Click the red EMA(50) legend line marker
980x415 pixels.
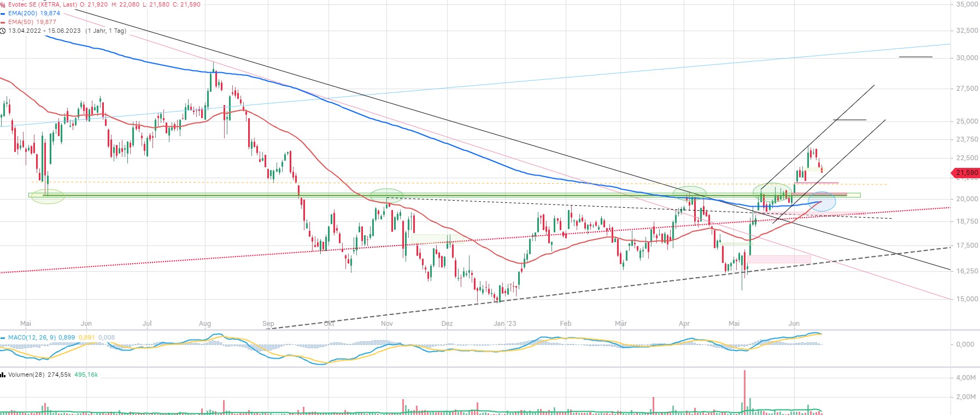[3, 22]
